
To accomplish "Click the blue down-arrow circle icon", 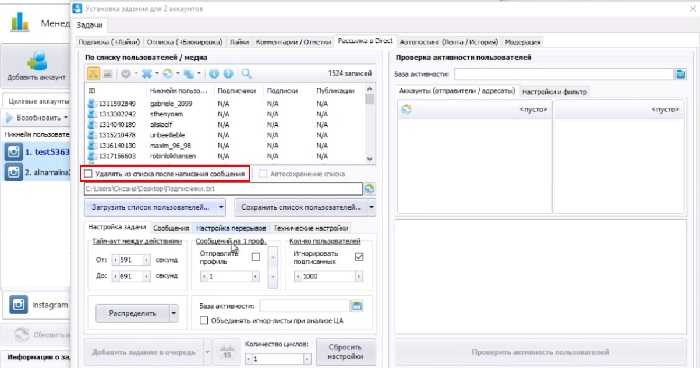I will tap(214, 74).
